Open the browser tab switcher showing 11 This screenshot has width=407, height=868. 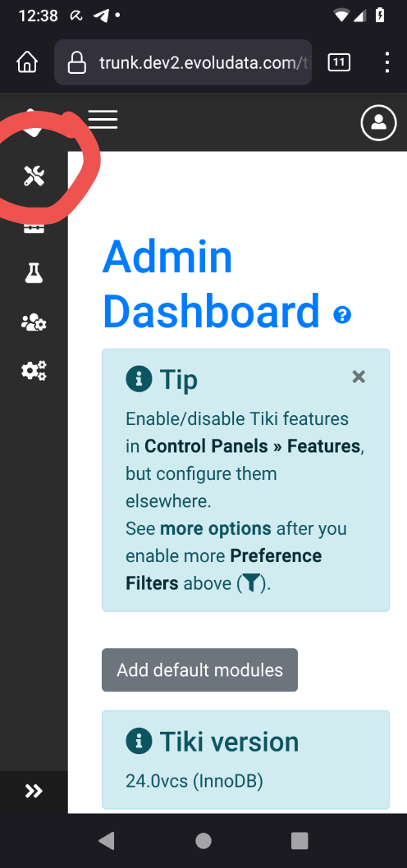339,62
